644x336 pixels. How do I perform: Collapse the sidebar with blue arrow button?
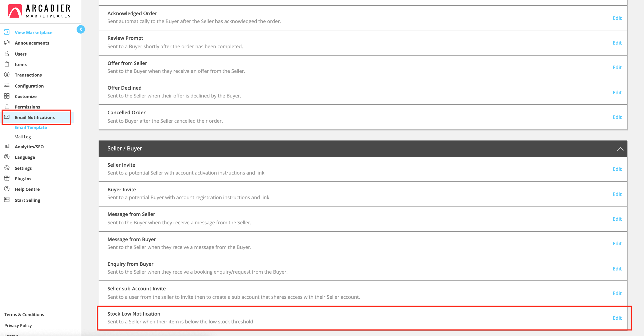tap(81, 29)
